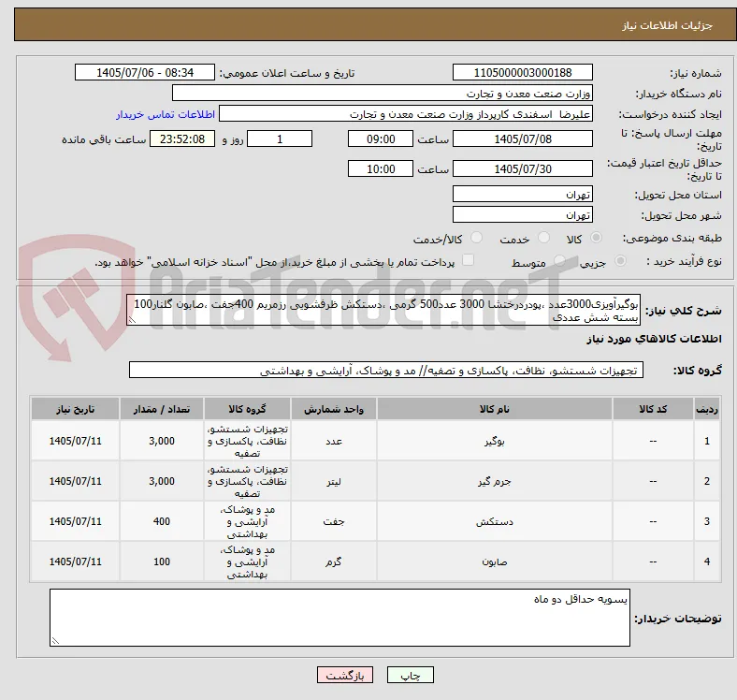Click the چاپ print button
Image resolution: width=737 pixels, height=700 pixels.
[x=411, y=675]
